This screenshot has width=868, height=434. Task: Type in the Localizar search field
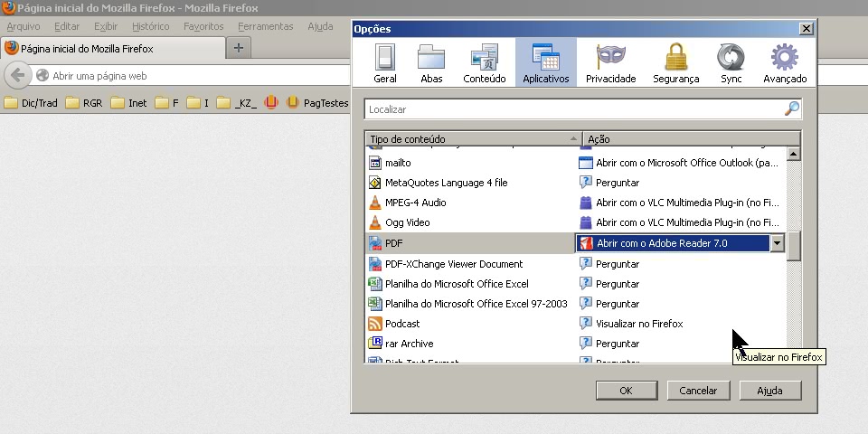[x=573, y=109]
